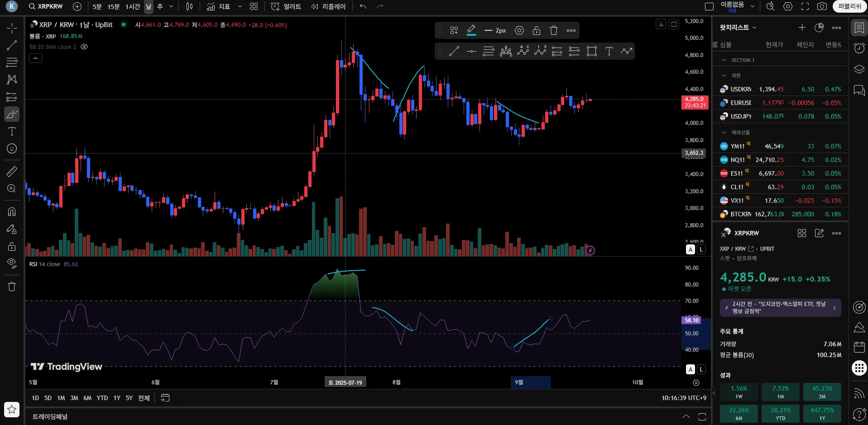868x425 pixels.
Task: Collapse the 외환 watchlist section
Action: (724, 76)
